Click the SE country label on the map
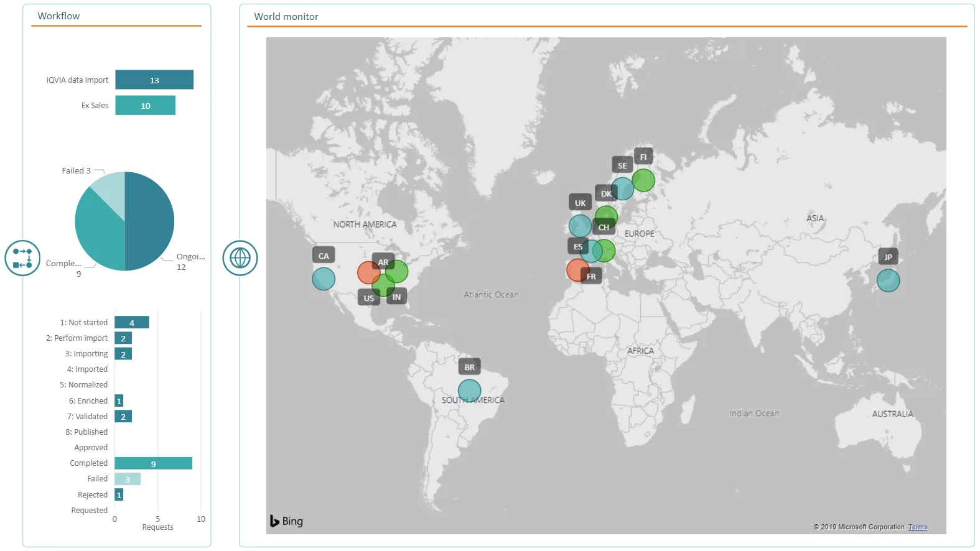Image resolution: width=980 pixels, height=551 pixels. [622, 165]
